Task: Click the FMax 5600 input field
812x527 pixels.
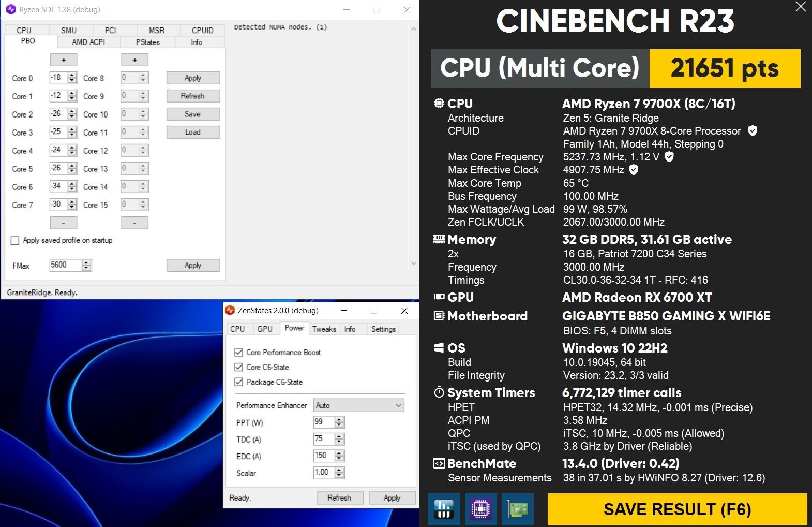Action: 66,265
